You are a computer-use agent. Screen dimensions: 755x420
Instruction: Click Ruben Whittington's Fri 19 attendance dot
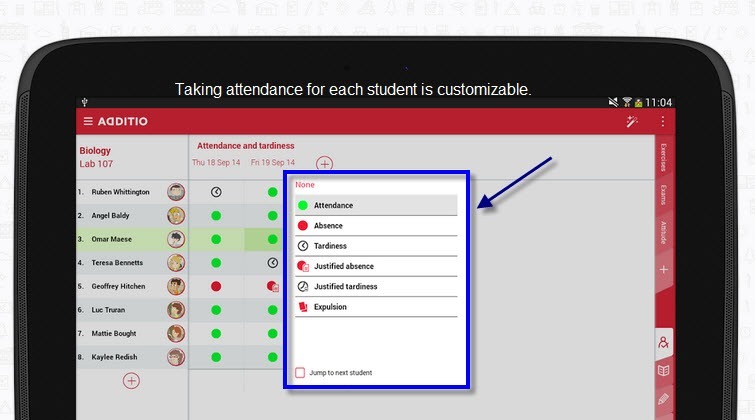[x=273, y=192]
